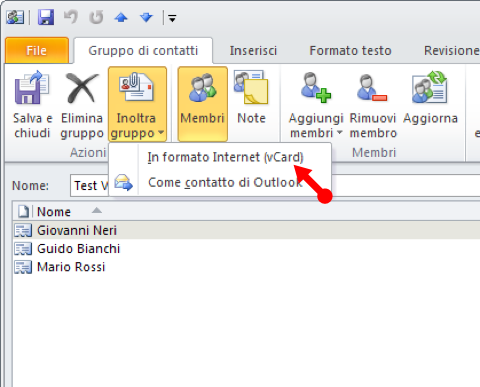
Task: Select member Giovanni Neri
Action: click(247, 230)
